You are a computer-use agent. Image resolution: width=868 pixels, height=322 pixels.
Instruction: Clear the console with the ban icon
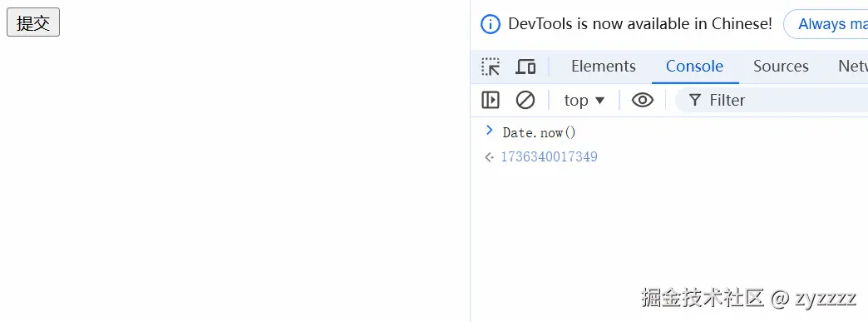[x=525, y=101]
